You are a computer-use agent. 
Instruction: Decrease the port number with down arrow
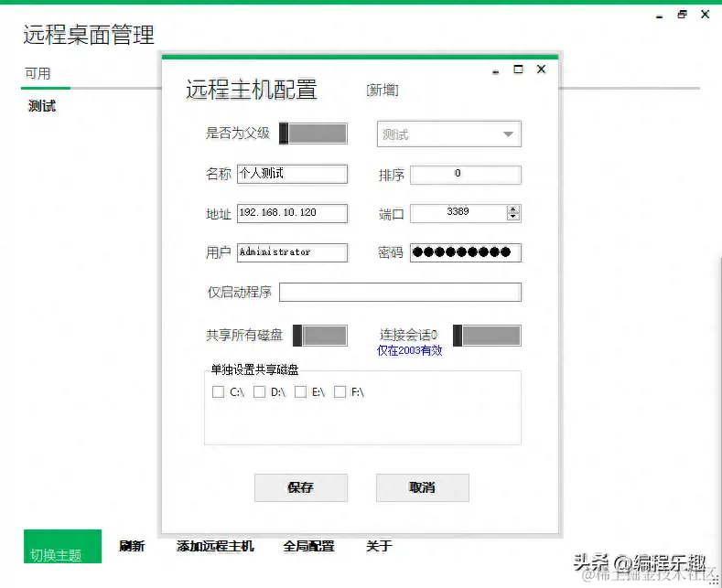tap(513, 217)
